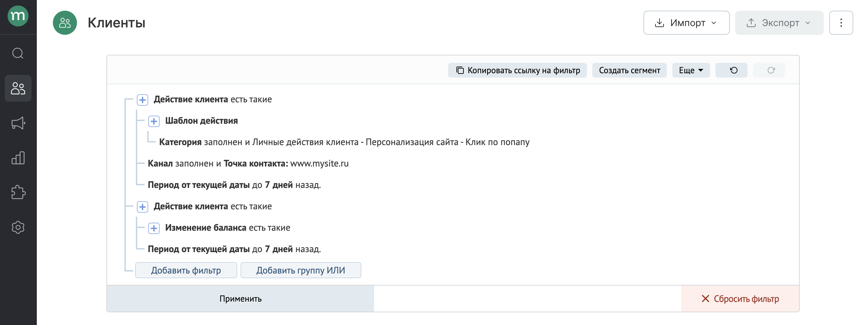Select the Категория заполнен condition row
868x325 pixels.
[x=344, y=142]
